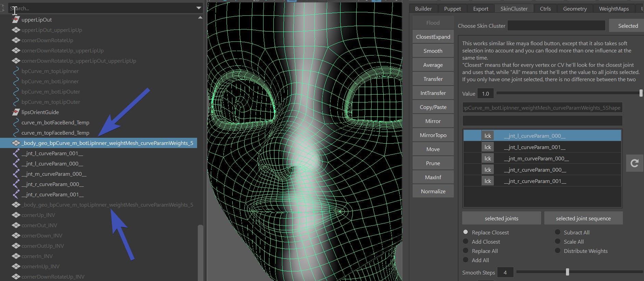644x281 pixels.
Task: Click mesh icon of selected botLipInner weightMesh
Action: (x=16, y=143)
